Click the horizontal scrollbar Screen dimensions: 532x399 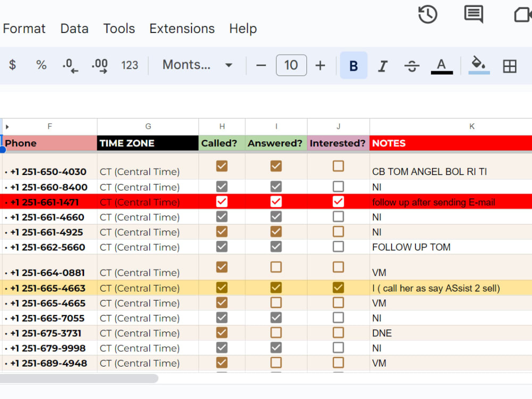click(x=79, y=378)
